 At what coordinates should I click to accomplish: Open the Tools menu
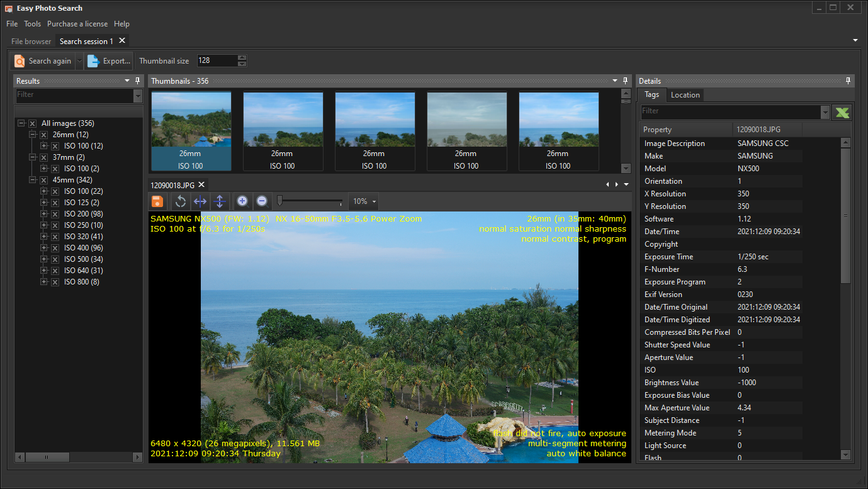coord(32,24)
